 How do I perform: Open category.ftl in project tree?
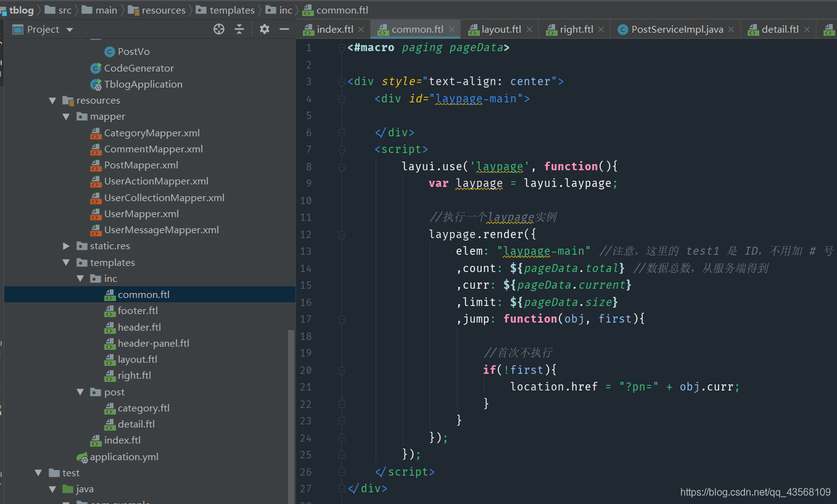(x=137, y=408)
